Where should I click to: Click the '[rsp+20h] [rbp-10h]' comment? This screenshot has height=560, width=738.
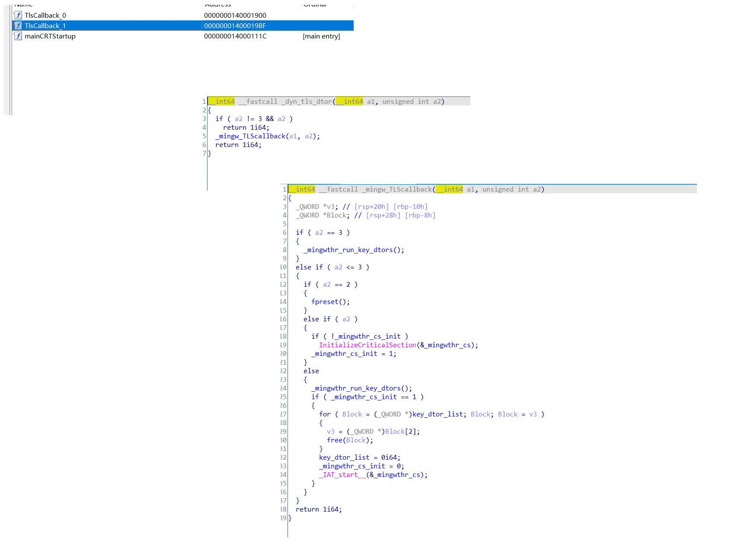click(391, 207)
